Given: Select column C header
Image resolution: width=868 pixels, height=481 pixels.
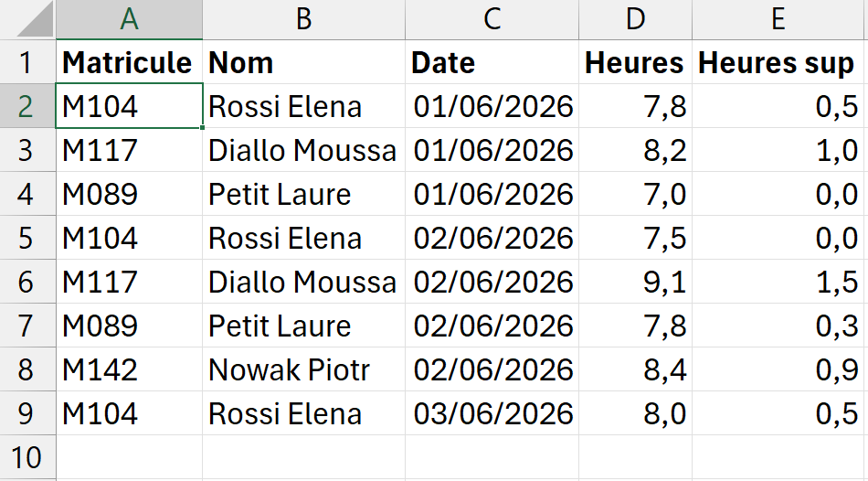Looking at the screenshot, I should [x=492, y=19].
